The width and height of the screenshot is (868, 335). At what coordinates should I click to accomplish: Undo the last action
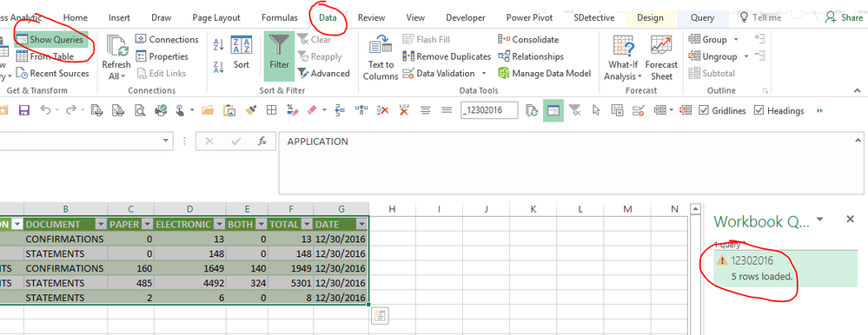(45, 110)
